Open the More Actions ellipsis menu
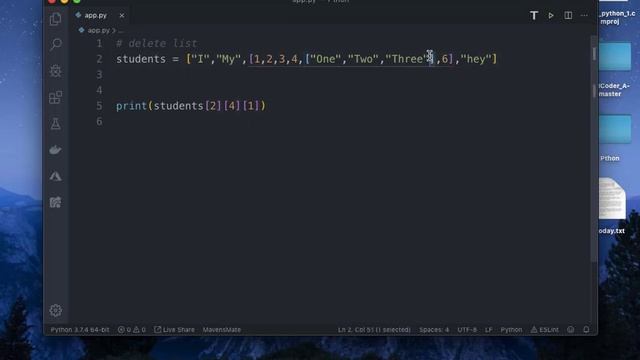640x360 pixels. [x=584, y=16]
